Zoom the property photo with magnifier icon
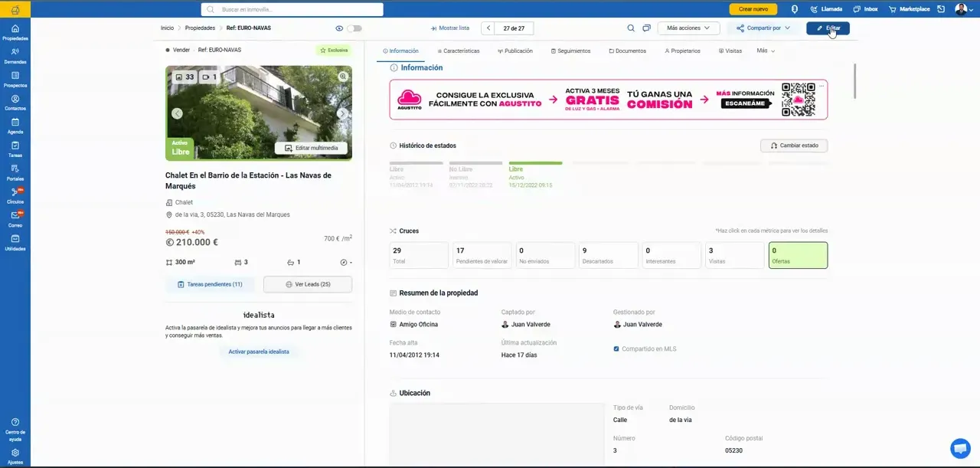The width and height of the screenshot is (980, 468). tap(344, 77)
